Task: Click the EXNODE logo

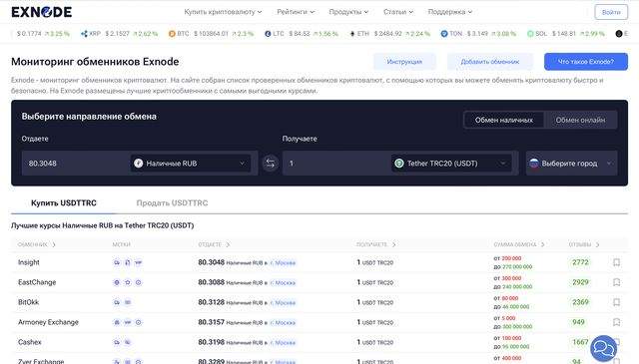Action: pos(42,12)
